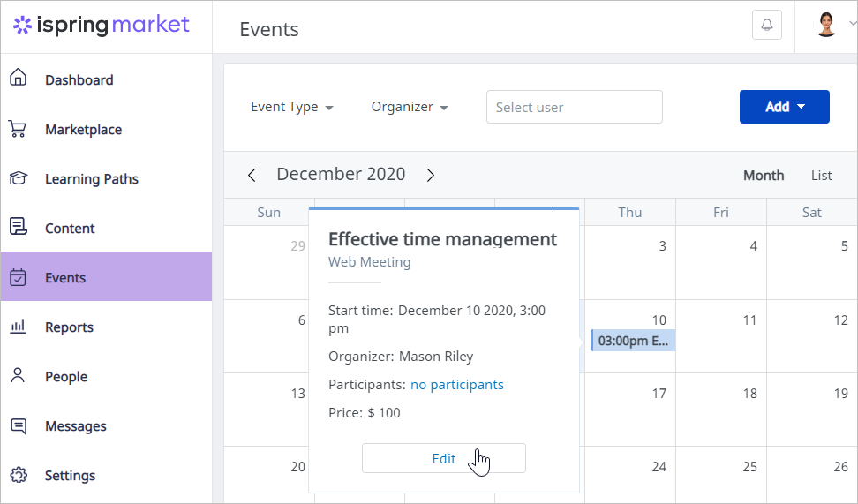Viewport: 858px width, 504px height.
Task: Switch calendar to Month view
Action: pyautogui.click(x=764, y=175)
